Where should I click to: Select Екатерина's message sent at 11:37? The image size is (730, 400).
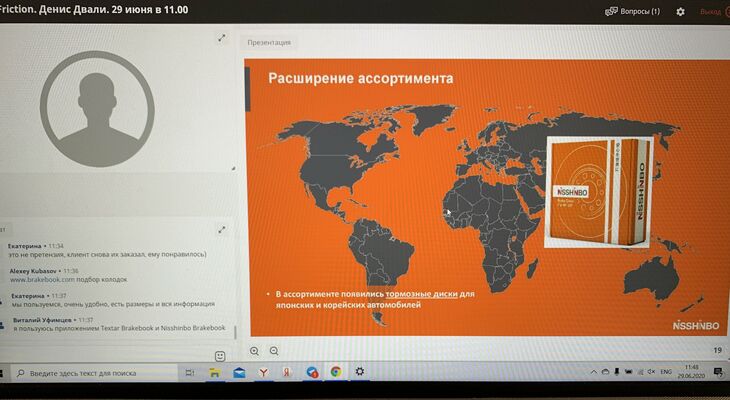[x=113, y=300]
